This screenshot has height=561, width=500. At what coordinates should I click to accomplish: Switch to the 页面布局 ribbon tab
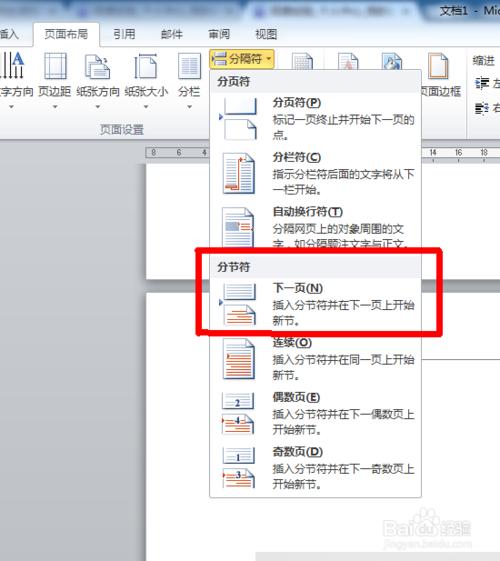click(x=66, y=34)
